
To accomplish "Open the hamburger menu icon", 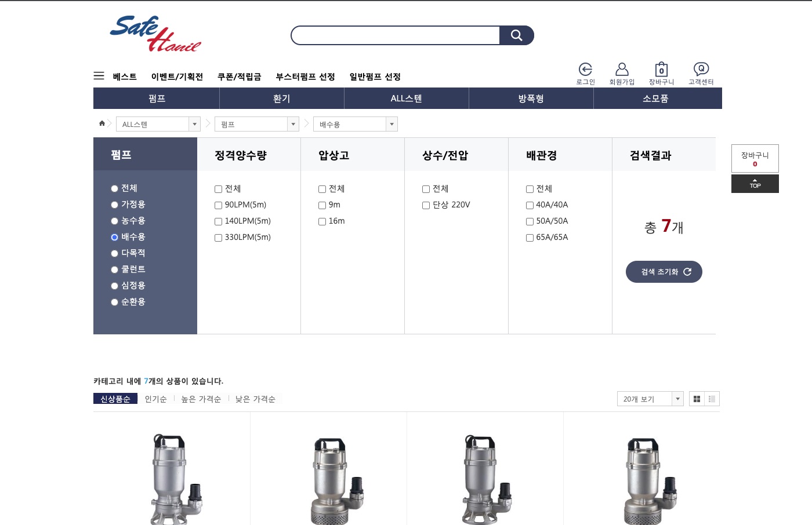I will click(x=99, y=76).
